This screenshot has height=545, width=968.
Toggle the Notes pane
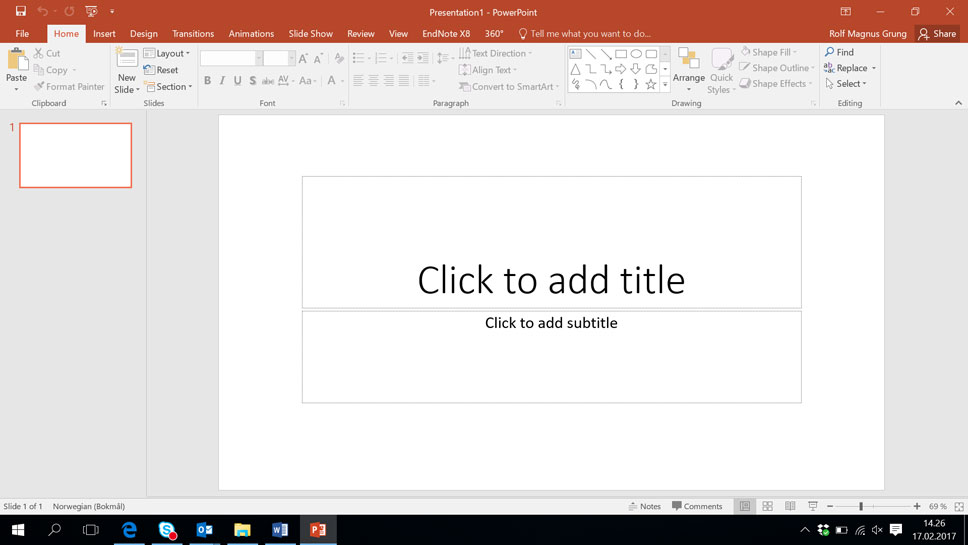(x=645, y=506)
